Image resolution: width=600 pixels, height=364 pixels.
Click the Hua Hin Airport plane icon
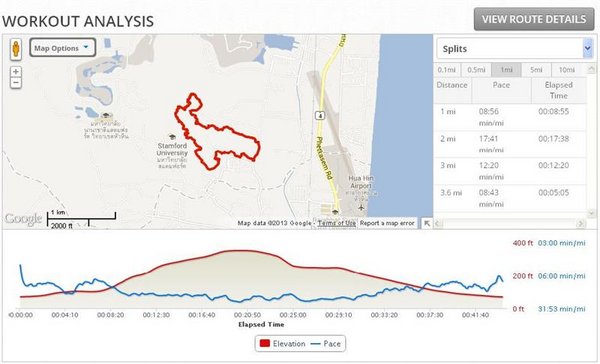click(x=361, y=207)
